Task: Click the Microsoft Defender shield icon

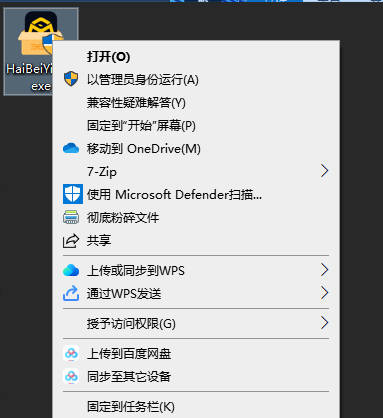Action: coord(73,194)
